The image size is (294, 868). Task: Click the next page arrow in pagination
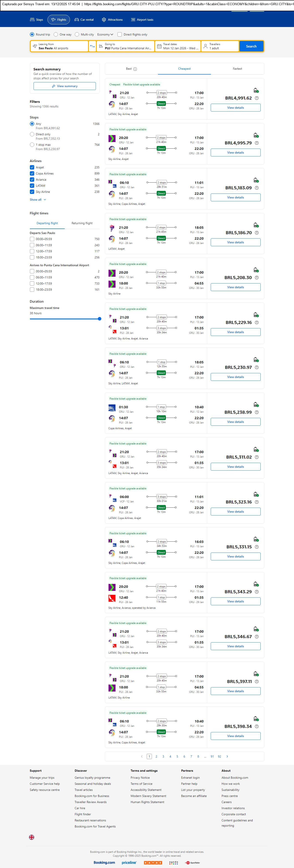tap(227, 756)
